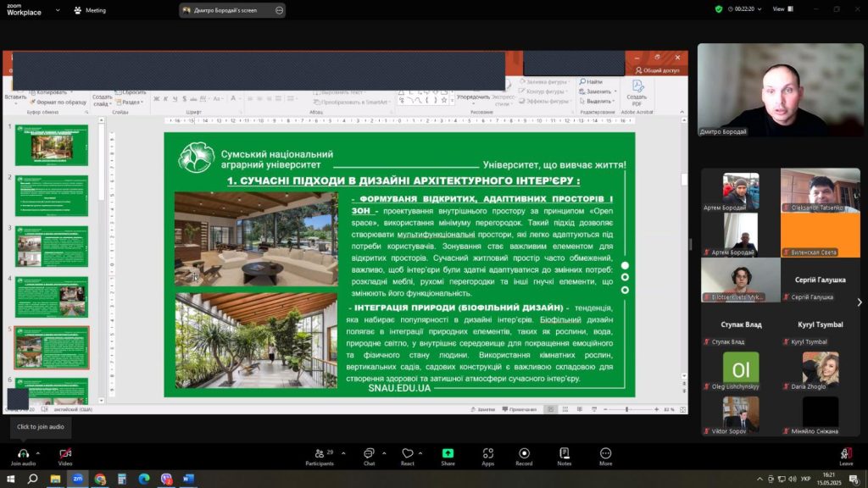Toggle underline formatting in PowerPoint ribbon
Viewport: 868px width, 488px height.
click(x=175, y=99)
